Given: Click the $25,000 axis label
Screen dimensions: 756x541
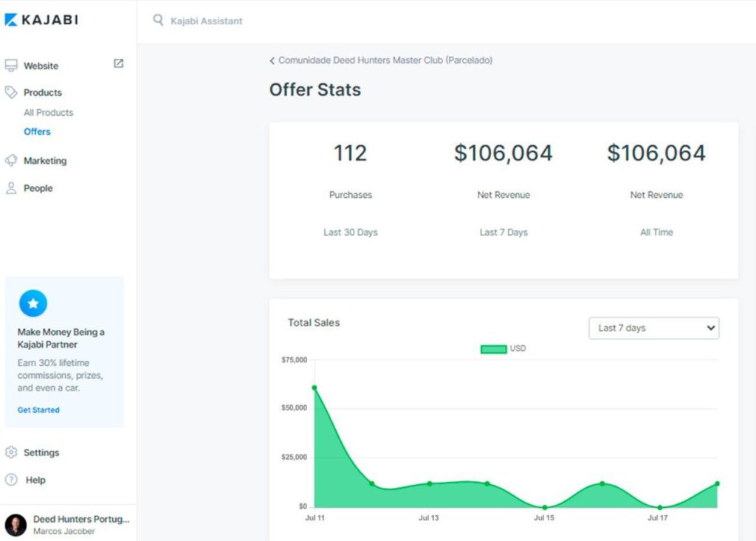Looking at the screenshot, I should click(294, 457).
